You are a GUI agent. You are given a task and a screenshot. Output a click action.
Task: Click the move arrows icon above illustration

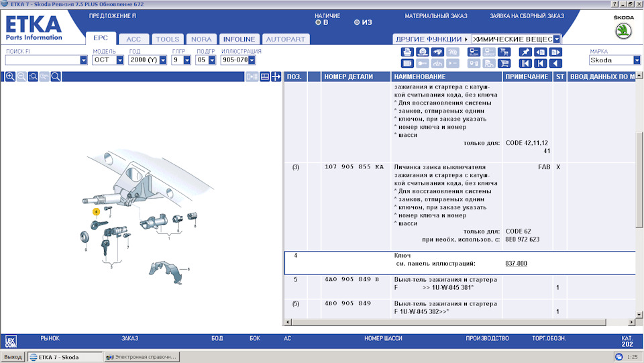pyautogui.click(x=276, y=76)
